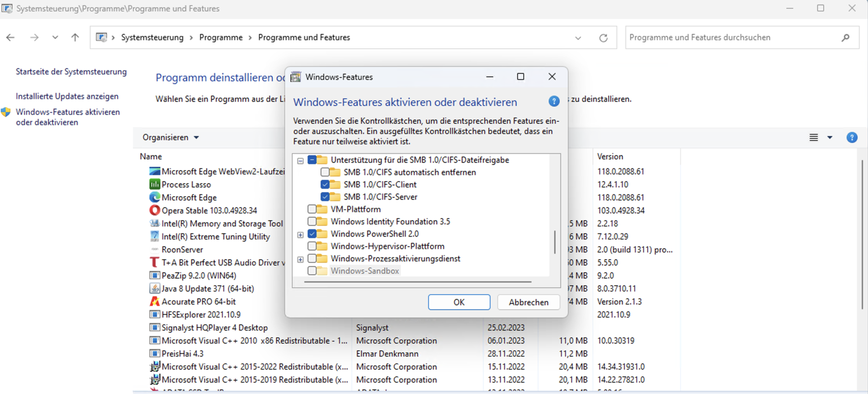This screenshot has height=394, width=868.
Task: Click the features list vertical scrollbar
Action: (555, 242)
